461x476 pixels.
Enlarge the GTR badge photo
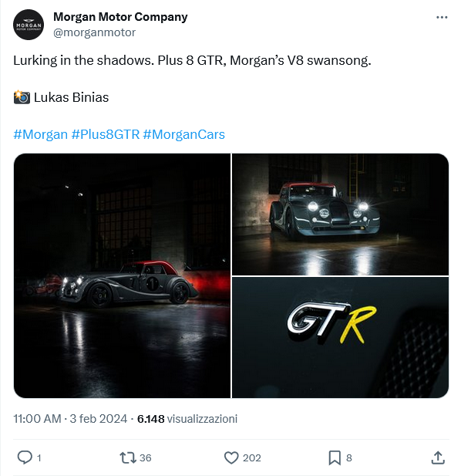[340, 337]
